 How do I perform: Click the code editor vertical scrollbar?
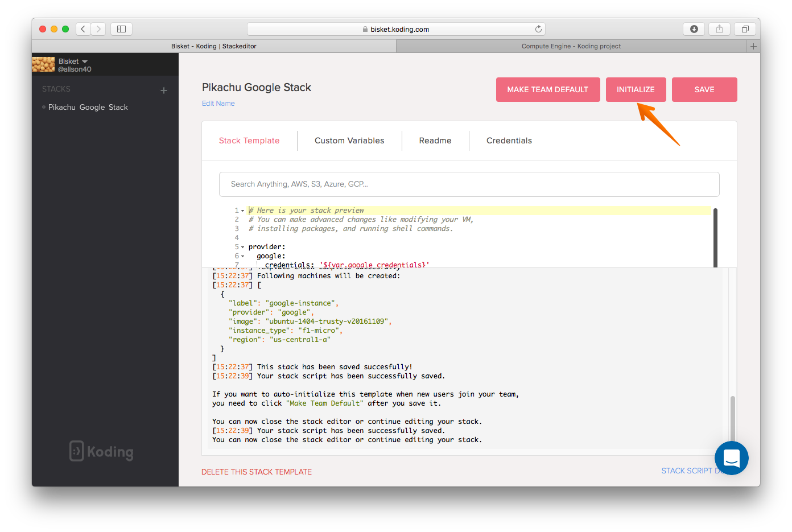click(x=715, y=237)
